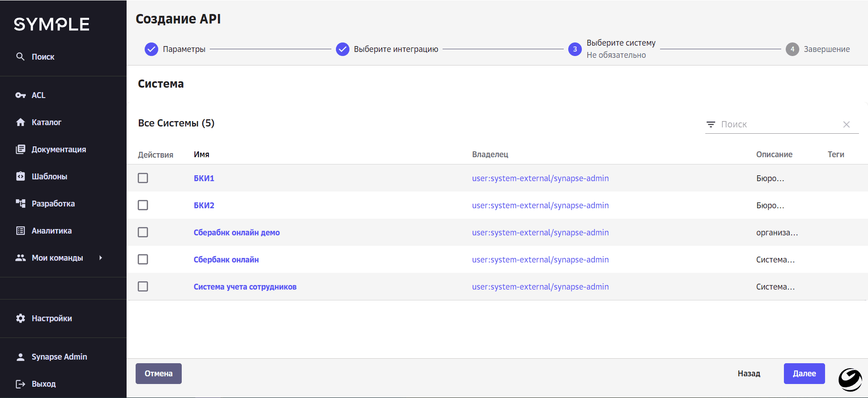
Task: Open Документация using its document icon
Action: pyautogui.click(x=20, y=150)
